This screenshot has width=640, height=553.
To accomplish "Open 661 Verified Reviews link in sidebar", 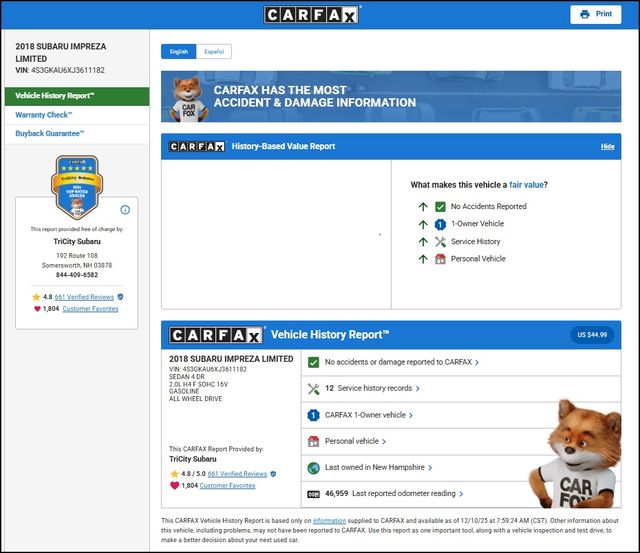I will pos(84,297).
